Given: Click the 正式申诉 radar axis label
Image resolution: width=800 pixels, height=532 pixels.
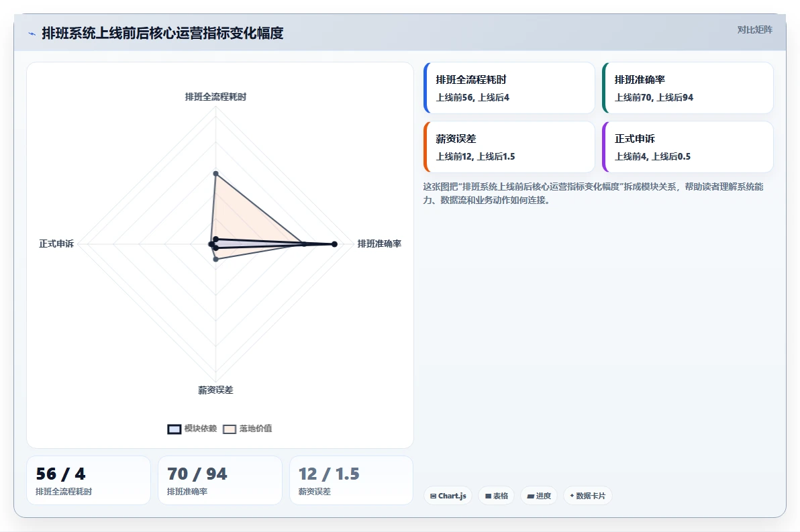Looking at the screenshot, I should 56,244.
